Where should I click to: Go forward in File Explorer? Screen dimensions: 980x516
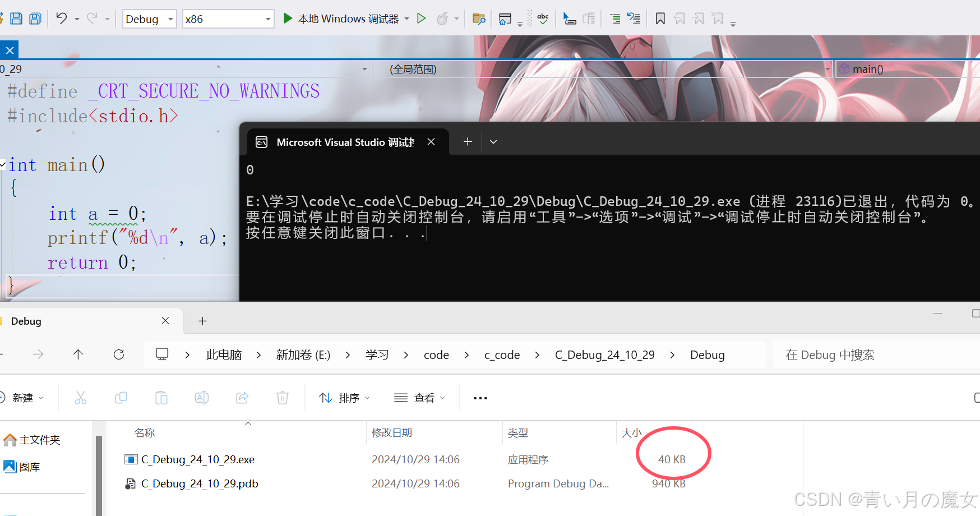tap(38, 354)
